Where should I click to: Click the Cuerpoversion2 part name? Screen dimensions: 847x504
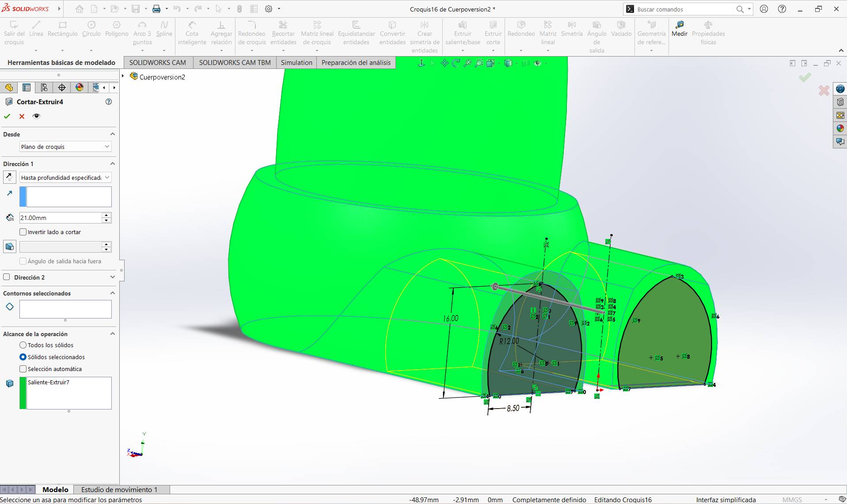coord(162,77)
